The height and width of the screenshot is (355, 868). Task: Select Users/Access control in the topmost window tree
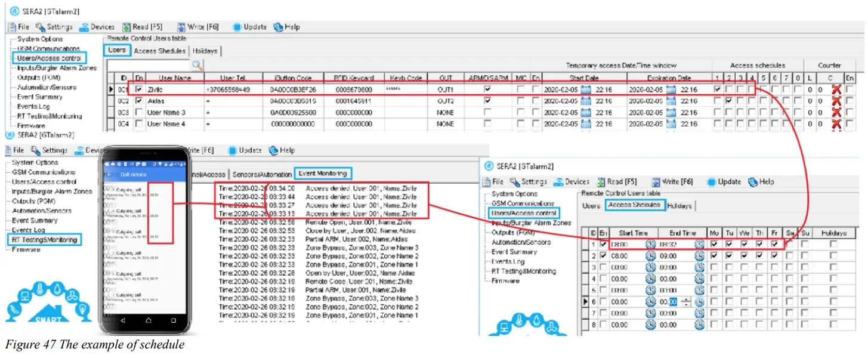49,58
